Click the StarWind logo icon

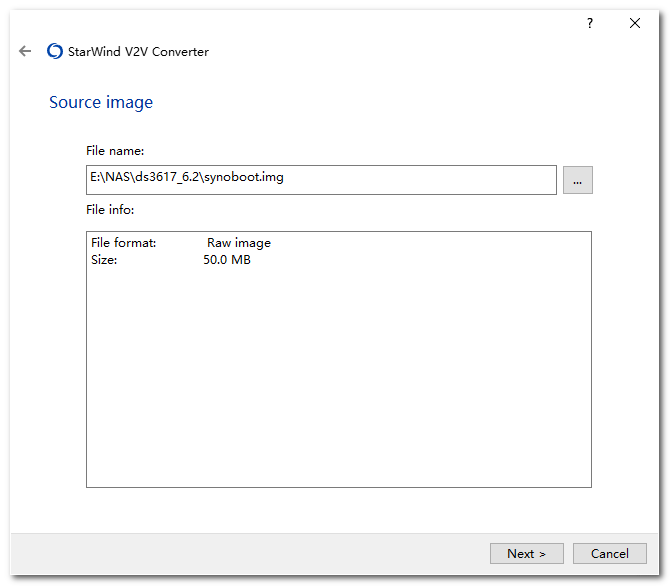[55, 52]
